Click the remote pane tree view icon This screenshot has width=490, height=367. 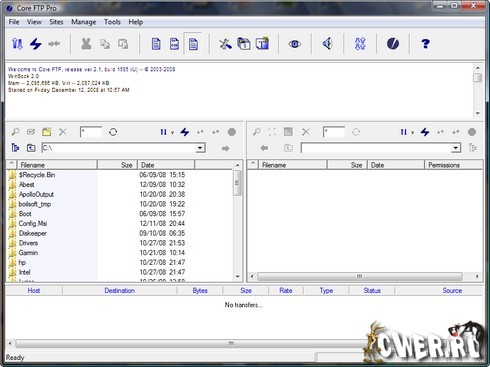(x=473, y=147)
